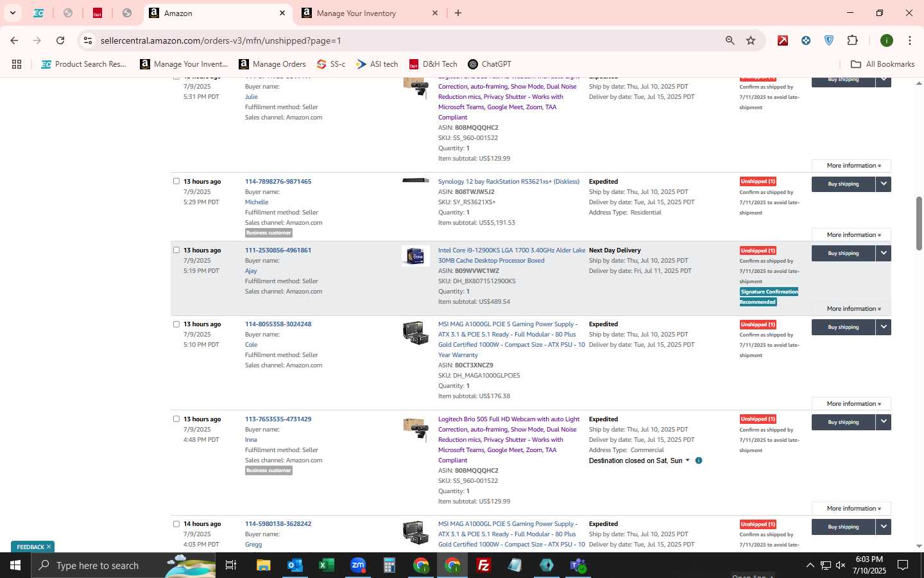This screenshot has width=924, height=578.
Task: Open the Chrome profile avatar
Action: (x=887, y=40)
